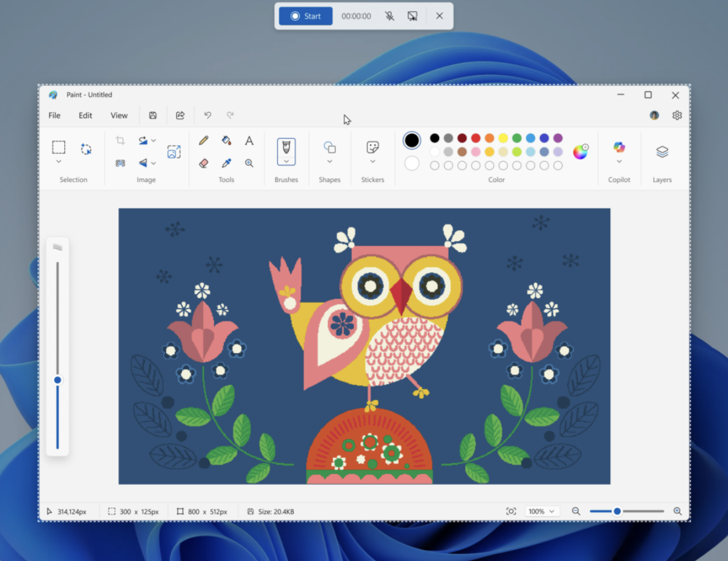Select the Brush tool icon
728x561 pixels.
pyautogui.click(x=286, y=147)
